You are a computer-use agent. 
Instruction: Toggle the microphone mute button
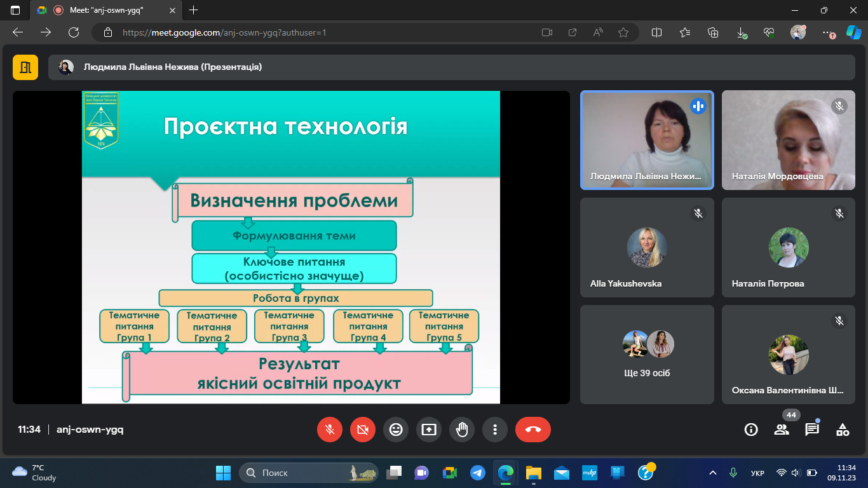click(330, 430)
